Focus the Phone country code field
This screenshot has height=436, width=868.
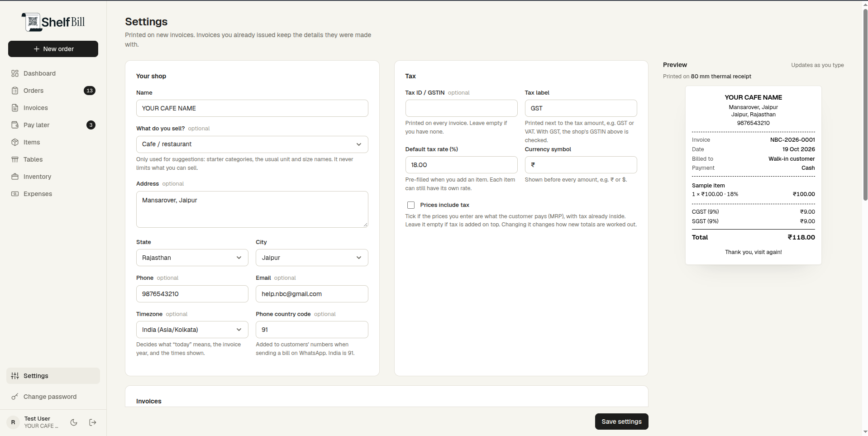point(312,330)
